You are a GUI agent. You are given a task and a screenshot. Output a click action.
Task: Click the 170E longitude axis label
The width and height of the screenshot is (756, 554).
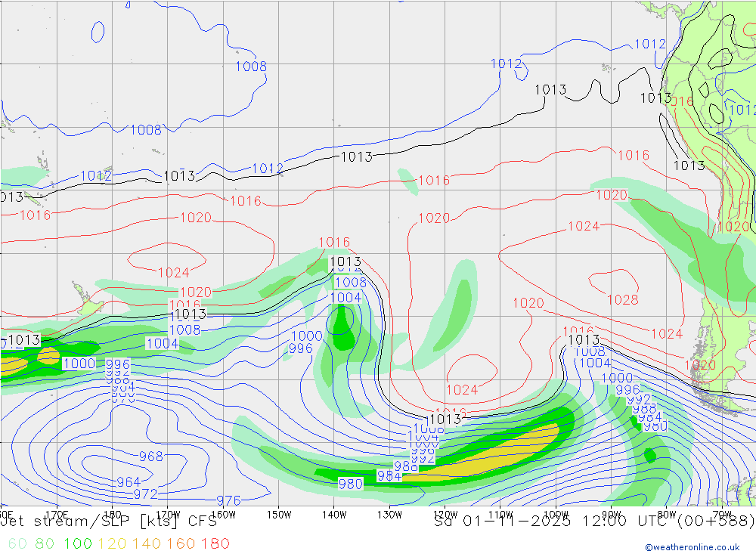(x=57, y=515)
